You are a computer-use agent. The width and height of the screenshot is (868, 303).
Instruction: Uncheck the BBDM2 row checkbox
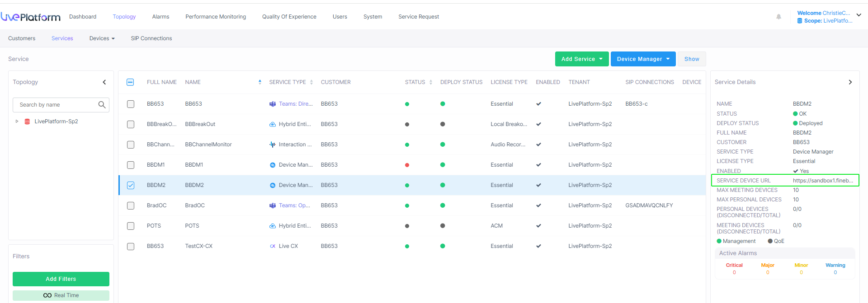131,185
